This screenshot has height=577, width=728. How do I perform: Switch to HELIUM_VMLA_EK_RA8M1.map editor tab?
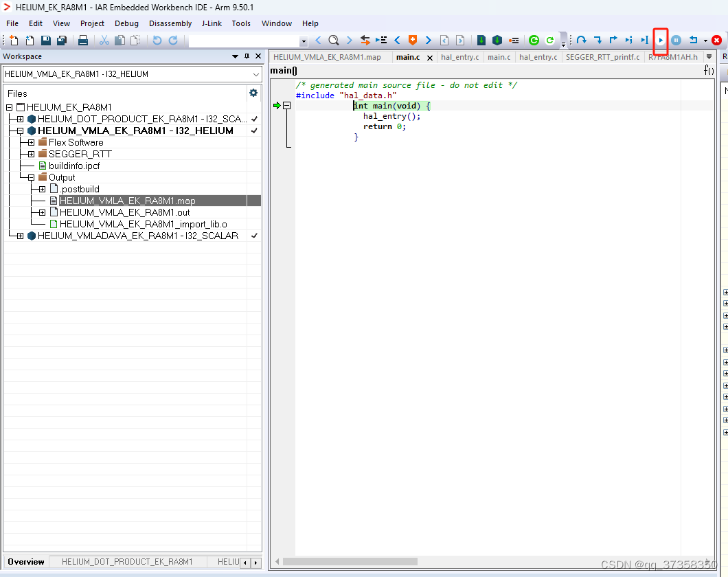pos(327,57)
